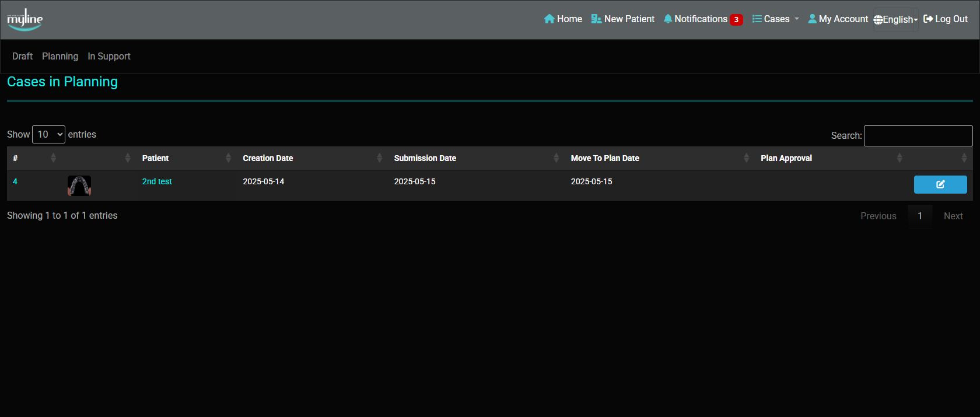The image size is (980, 417).
Task: Open New Patient page
Action: (622, 19)
